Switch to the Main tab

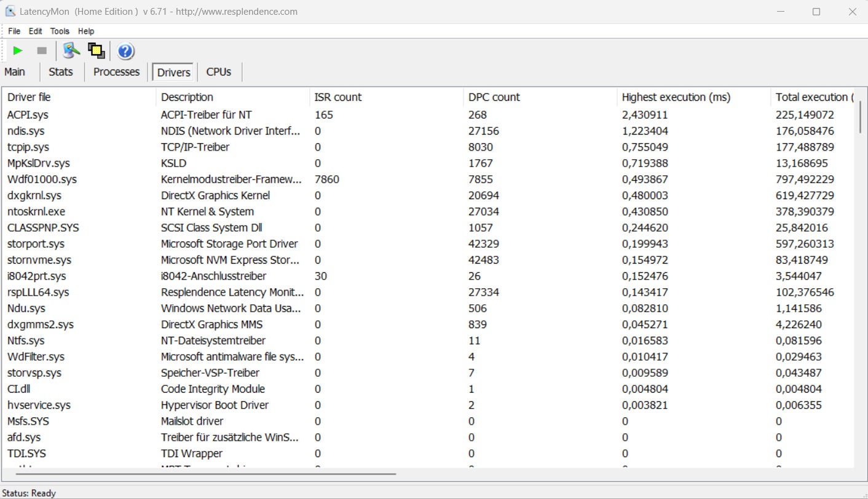(15, 72)
